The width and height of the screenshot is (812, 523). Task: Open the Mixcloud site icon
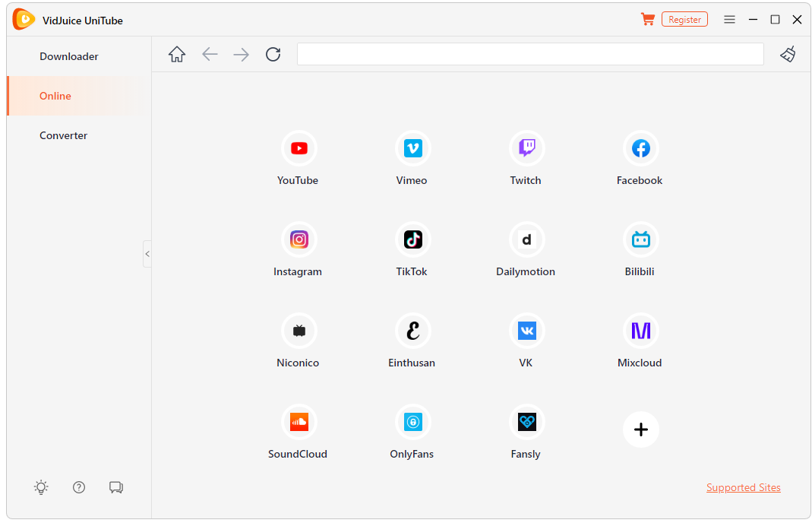(x=640, y=331)
